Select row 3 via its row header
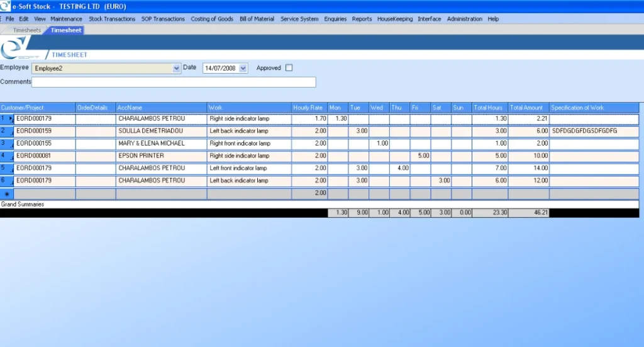This screenshot has width=644, height=347. [6, 144]
